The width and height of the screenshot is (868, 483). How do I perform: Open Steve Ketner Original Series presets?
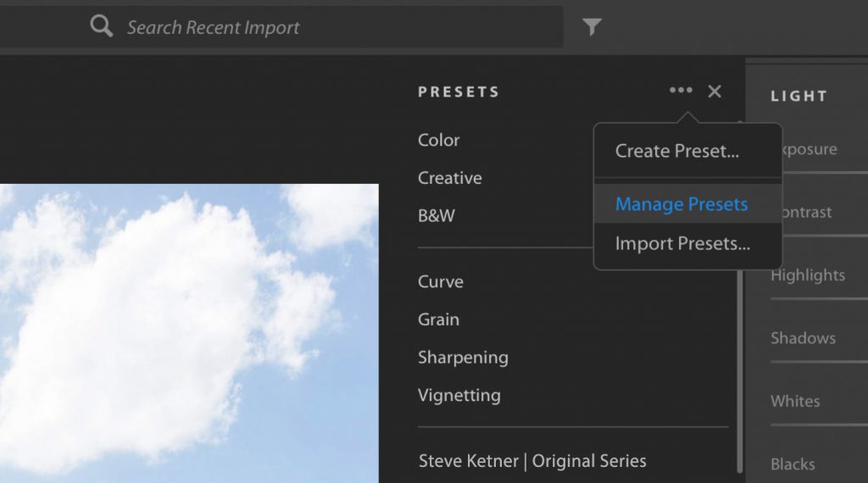[532, 461]
